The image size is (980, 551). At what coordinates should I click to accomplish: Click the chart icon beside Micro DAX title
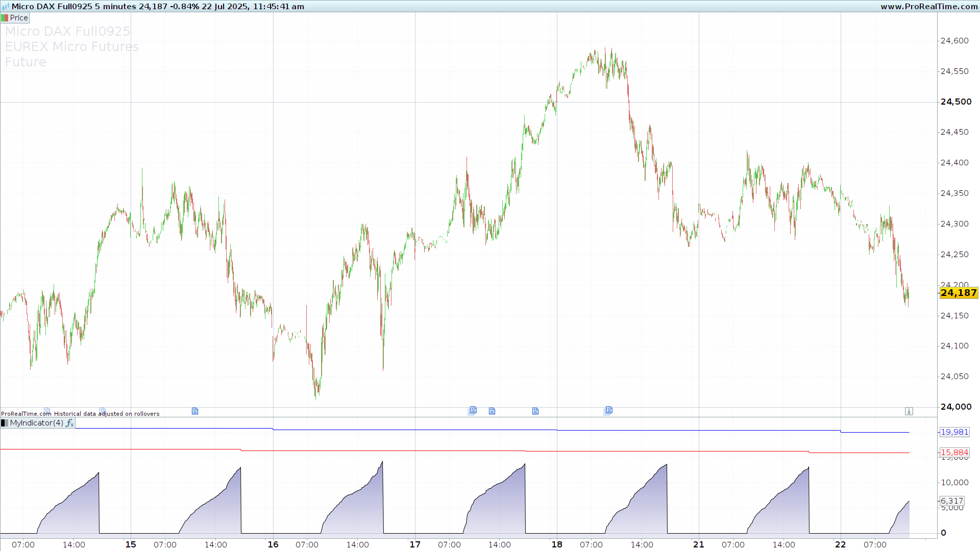pyautogui.click(x=6, y=7)
